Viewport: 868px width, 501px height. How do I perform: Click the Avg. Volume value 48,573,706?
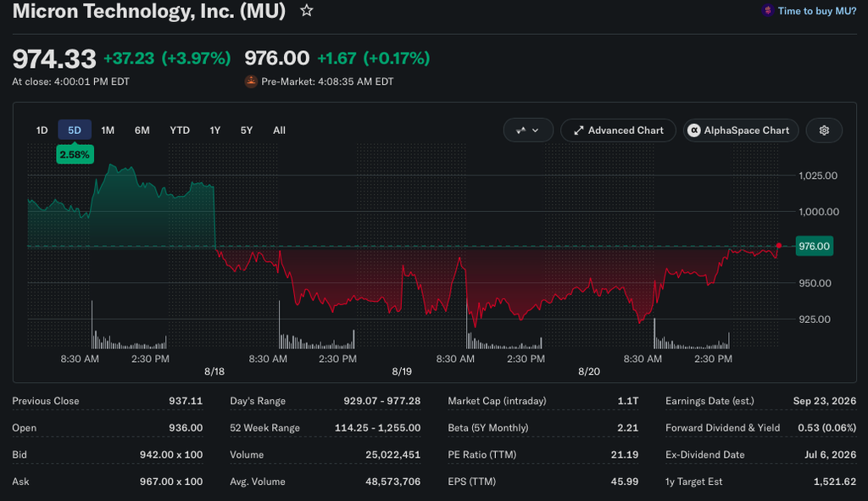pyautogui.click(x=393, y=482)
